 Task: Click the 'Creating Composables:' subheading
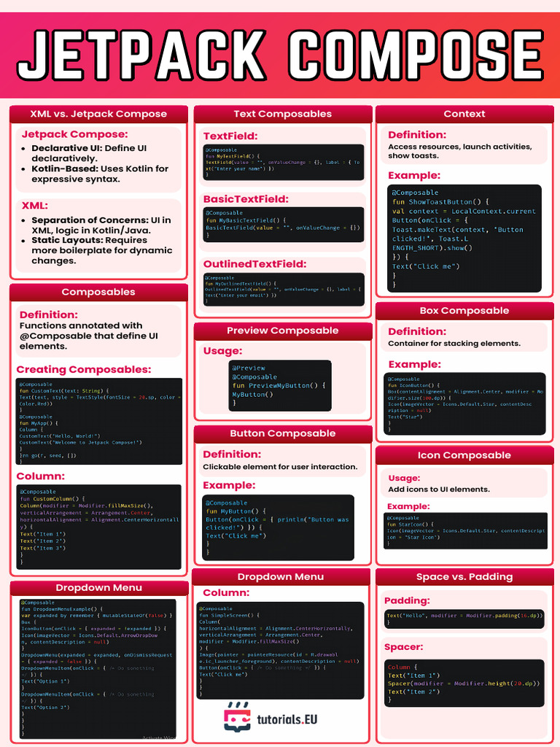(x=84, y=370)
